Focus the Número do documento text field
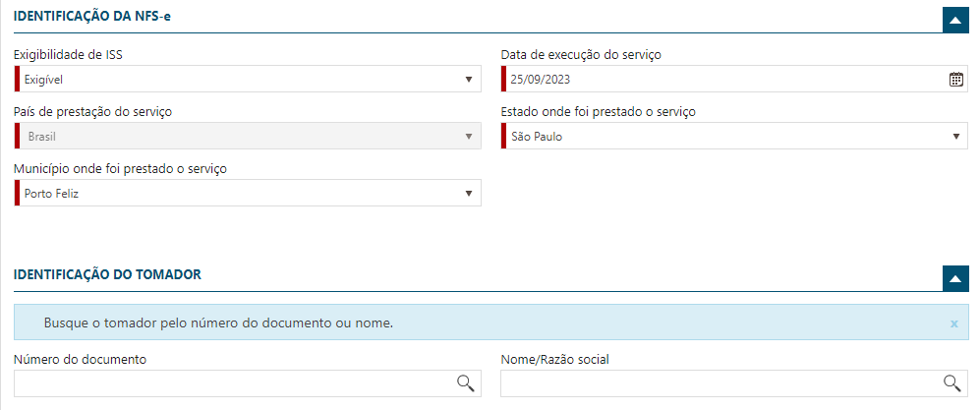 pos(234,383)
